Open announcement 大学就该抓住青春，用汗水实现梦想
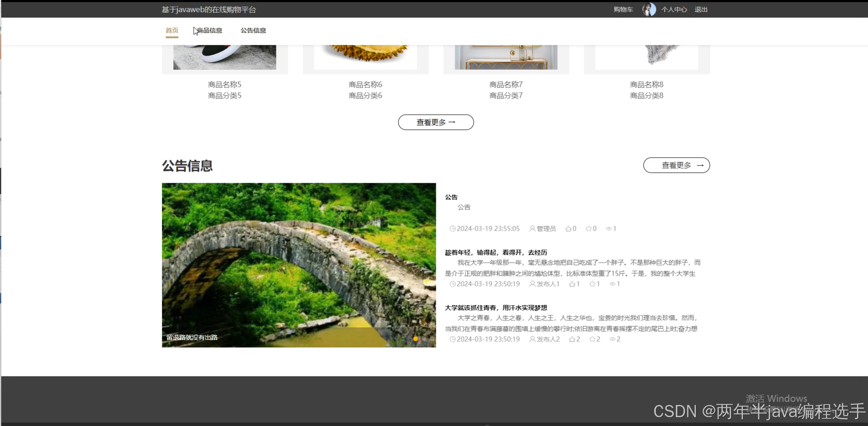Viewport: 868px width, 426px height. [496, 308]
